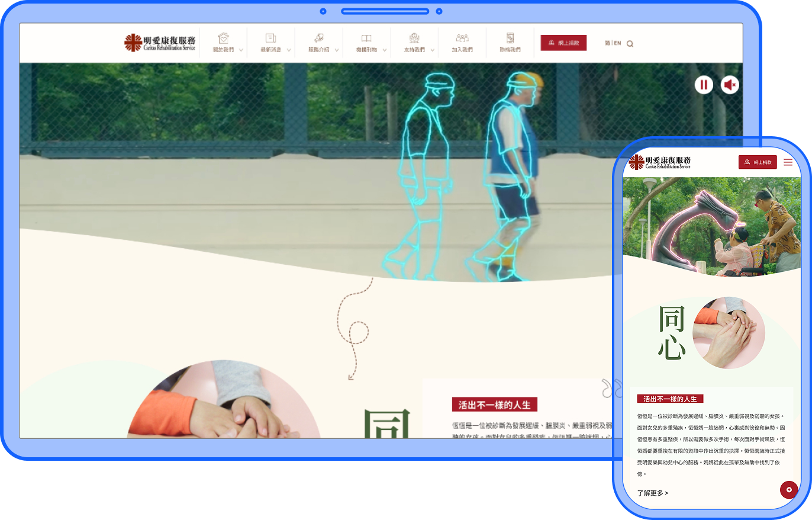Expand the 機構刊物 dropdown chevron
The image size is (812, 520).
pyautogui.click(x=385, y=50)
